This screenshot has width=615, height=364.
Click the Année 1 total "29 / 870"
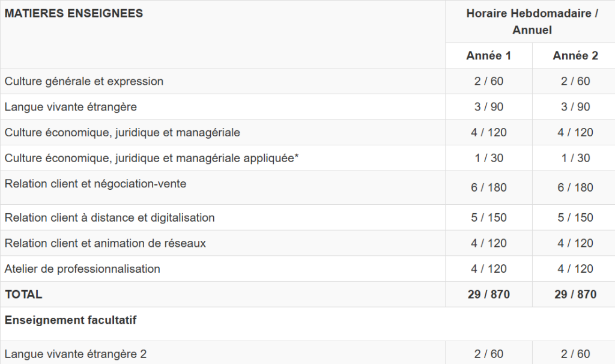click(x=488, y=294)
